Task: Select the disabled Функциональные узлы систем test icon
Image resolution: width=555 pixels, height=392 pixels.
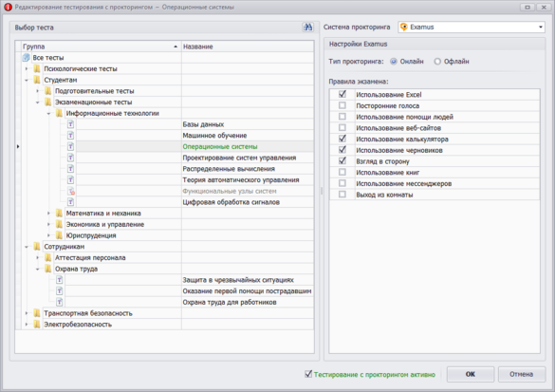Action: pos(71,191)
